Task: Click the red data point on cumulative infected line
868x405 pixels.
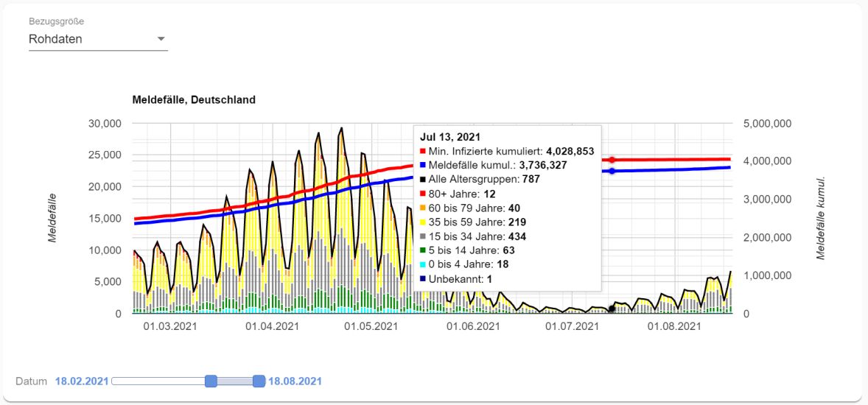Action: 612,160
